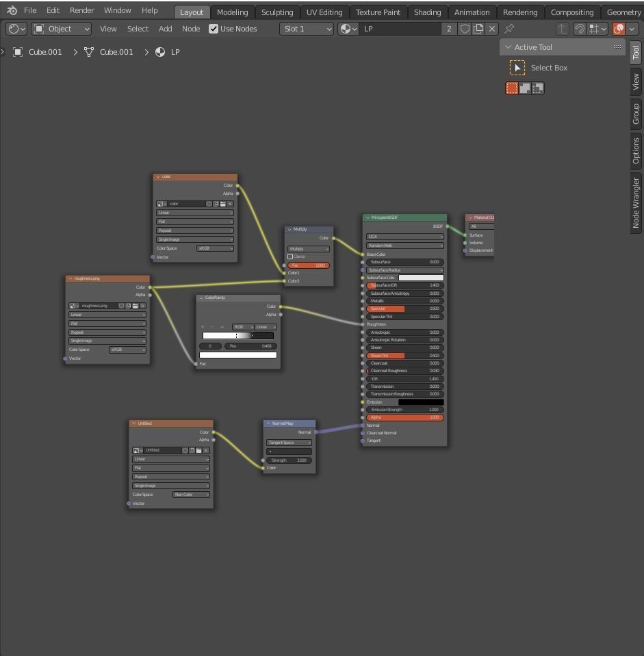The image size is (644, 656).
Task: Toggle the Use Nodes checkbox
Action: tap(214, 29)
